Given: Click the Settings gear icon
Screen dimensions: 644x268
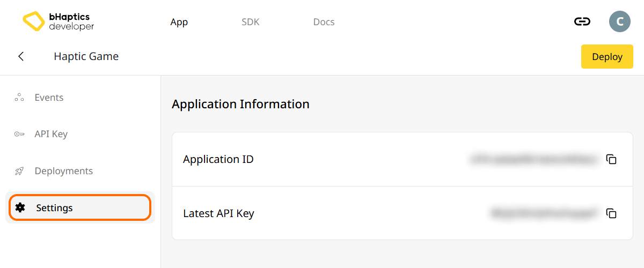Looking at the screenshot, I should coord(20,207).
